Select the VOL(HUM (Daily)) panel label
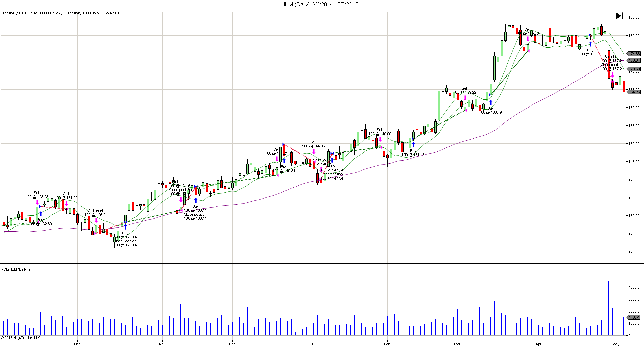Screen dimensions: 644x355 (x=15, y=269)
